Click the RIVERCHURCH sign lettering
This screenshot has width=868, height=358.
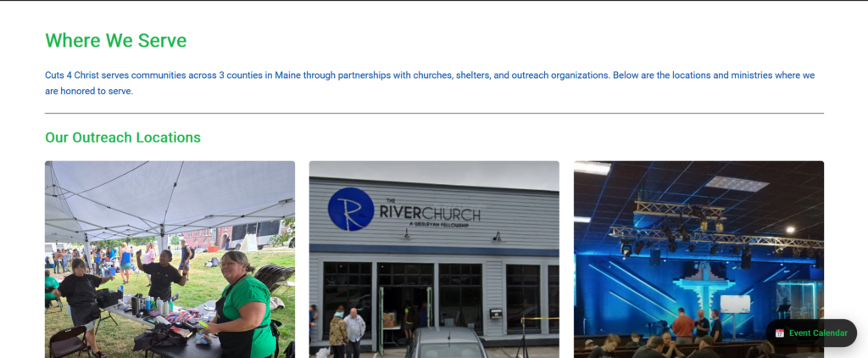click(x=429, y=213)
